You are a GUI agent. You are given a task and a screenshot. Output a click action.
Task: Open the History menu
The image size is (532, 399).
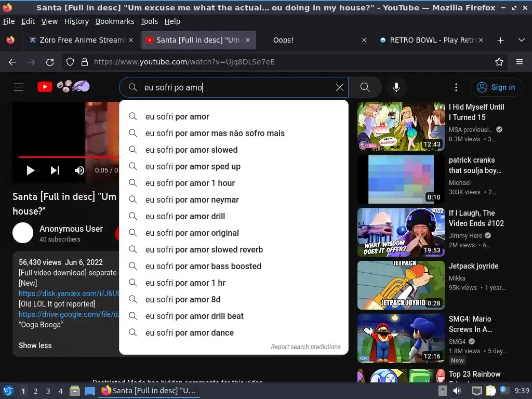(x=77, y=21)
